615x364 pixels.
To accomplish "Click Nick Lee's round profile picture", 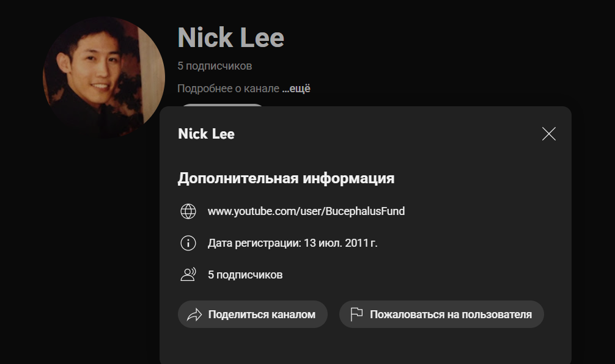I will [x=103, y=77].
